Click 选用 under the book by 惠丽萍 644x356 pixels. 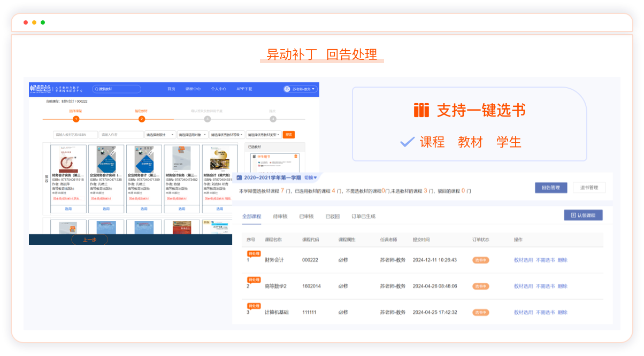[68, 209]
